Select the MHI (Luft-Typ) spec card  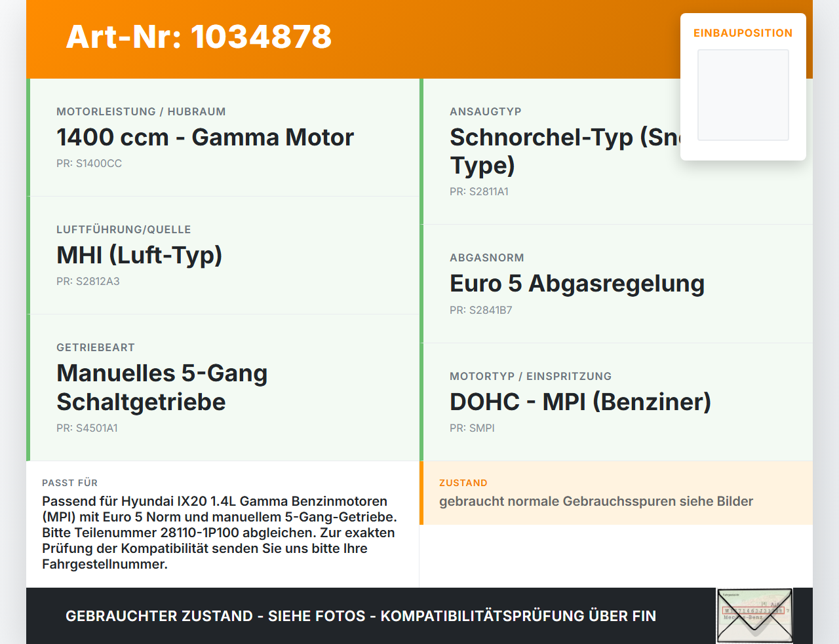click(x=223, y=256)
